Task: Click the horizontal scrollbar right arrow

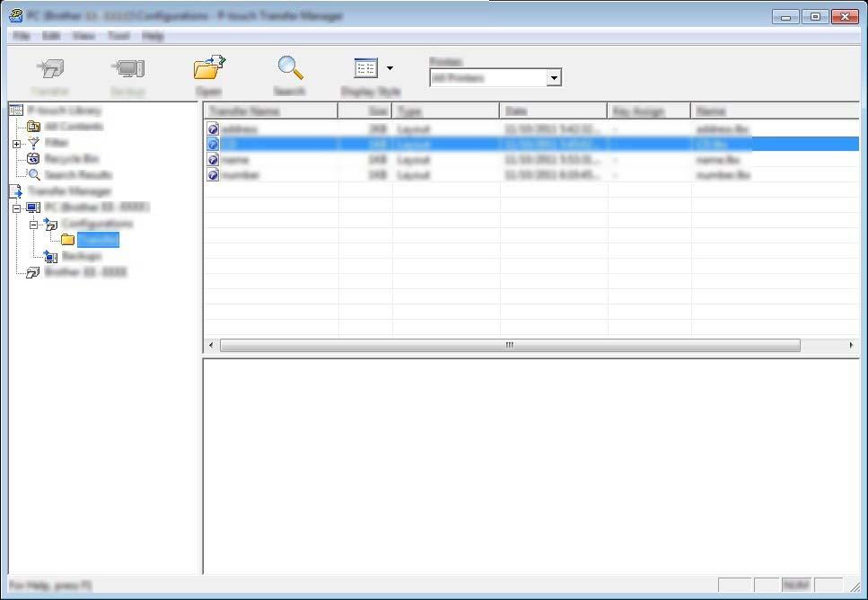Action: click(851, 345)
